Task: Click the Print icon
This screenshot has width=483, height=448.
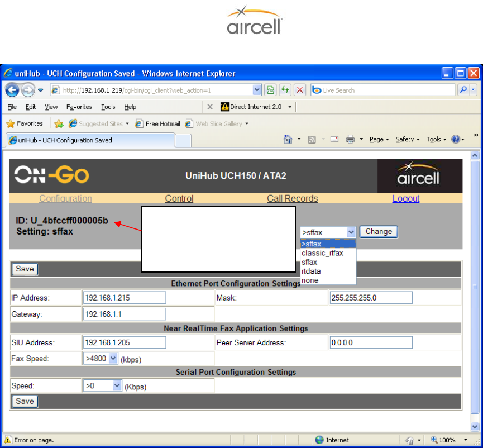Action: (x=350, y=139)
